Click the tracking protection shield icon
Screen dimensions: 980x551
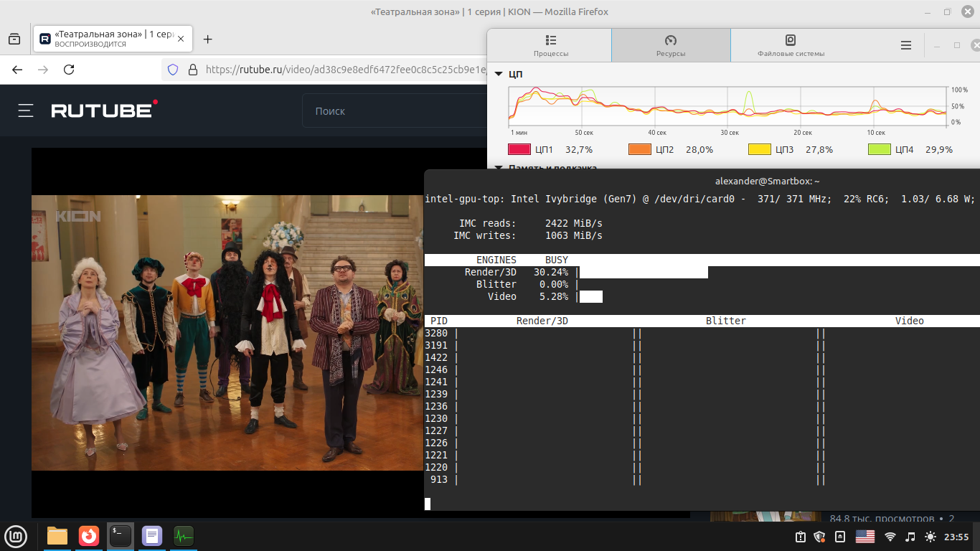172,70
